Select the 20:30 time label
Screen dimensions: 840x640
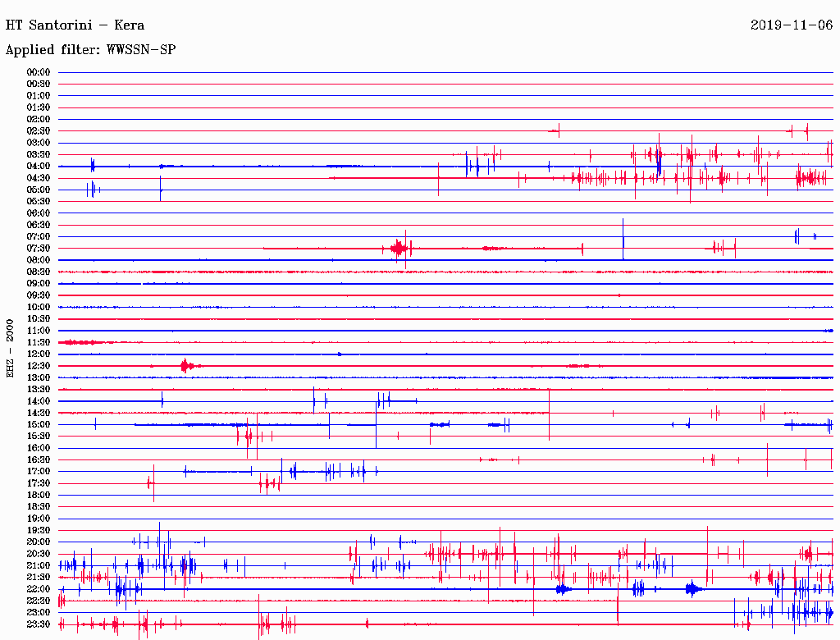(x=39, y=554)
